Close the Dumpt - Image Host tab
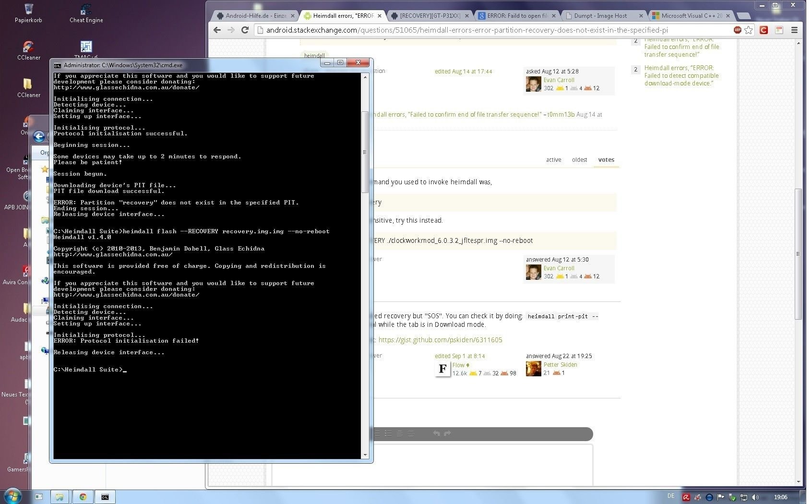The image size is (812, 504). click(641, 16)
